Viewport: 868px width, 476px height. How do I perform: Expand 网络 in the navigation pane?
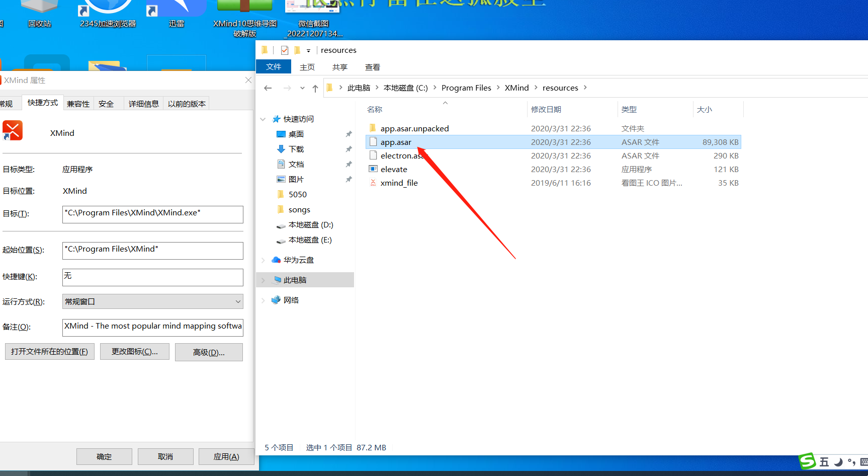pyautogui.click(x=263, y=299)
